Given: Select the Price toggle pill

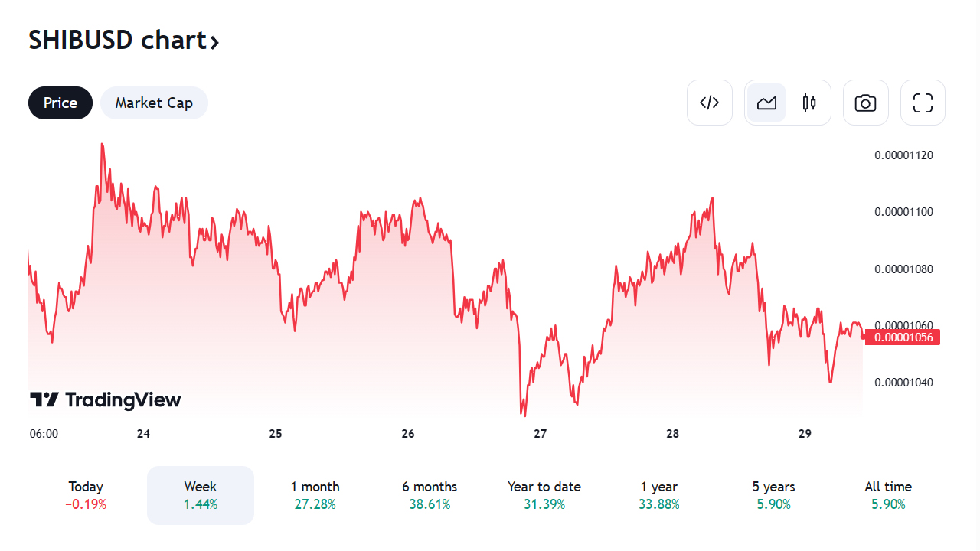Looking at the screenshot, I should coord(60,103).
